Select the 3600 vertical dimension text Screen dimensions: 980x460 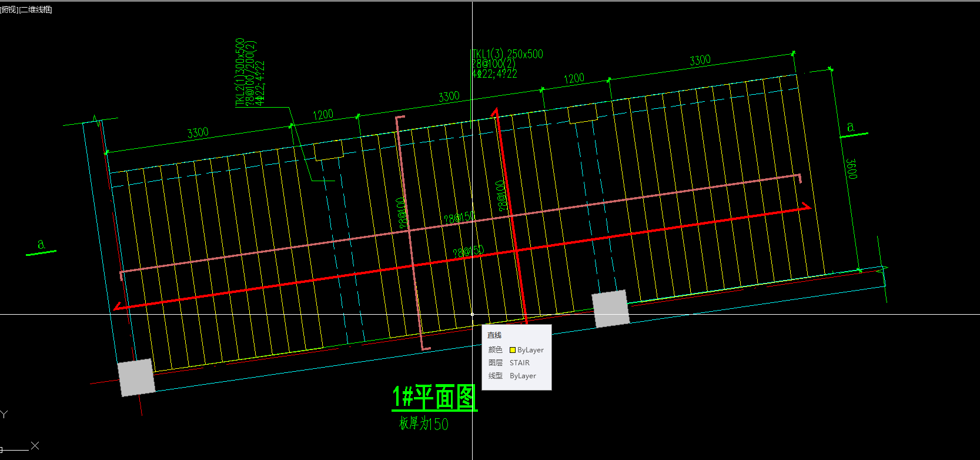(x=851, y=168)
